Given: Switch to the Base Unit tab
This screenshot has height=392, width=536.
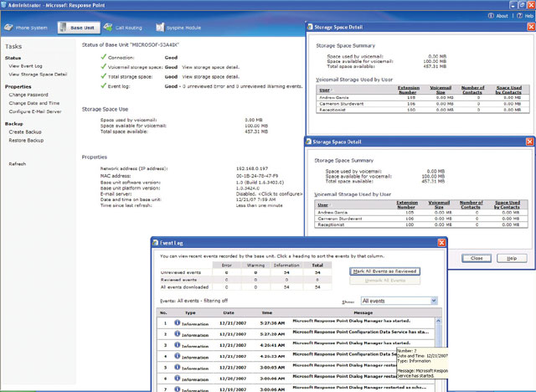Looking at the screenshot, I should coord(79,28).
